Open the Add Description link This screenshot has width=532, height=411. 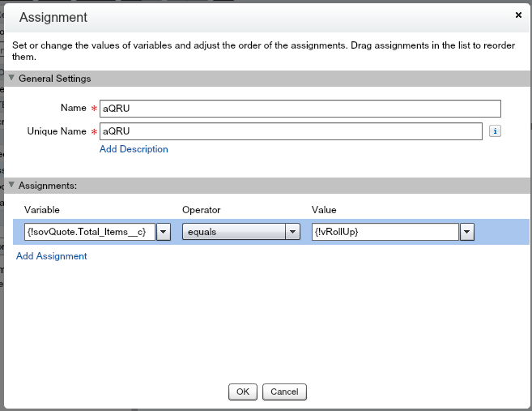tap(134, 149)
